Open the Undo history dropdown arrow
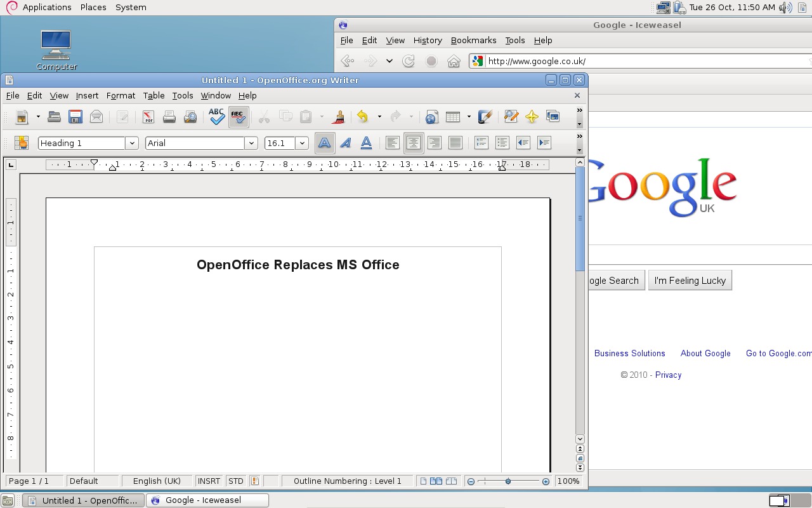 pyautogui.click(x=379, y=117)
